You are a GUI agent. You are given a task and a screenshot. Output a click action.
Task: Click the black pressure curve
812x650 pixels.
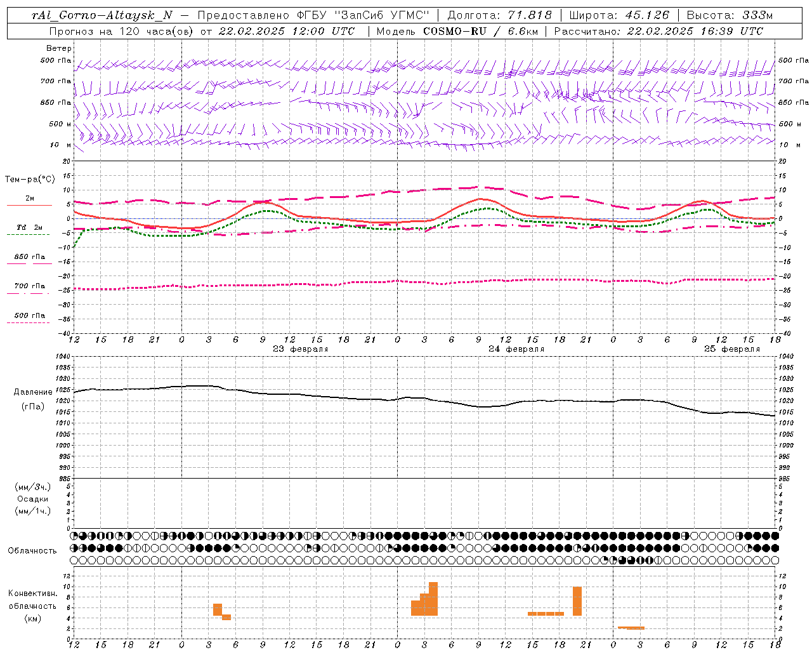(425, 399)
